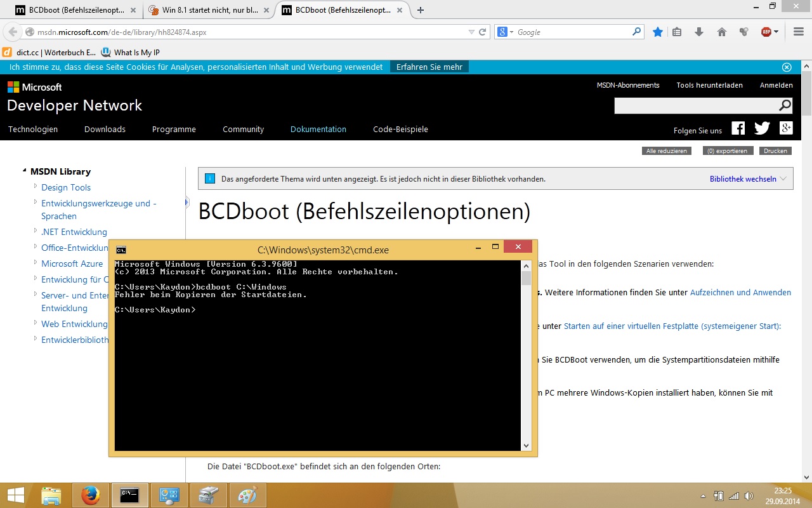Open the dict.cc bookmark
Viewport: 812px width, 508px height.
coord(49,53)
